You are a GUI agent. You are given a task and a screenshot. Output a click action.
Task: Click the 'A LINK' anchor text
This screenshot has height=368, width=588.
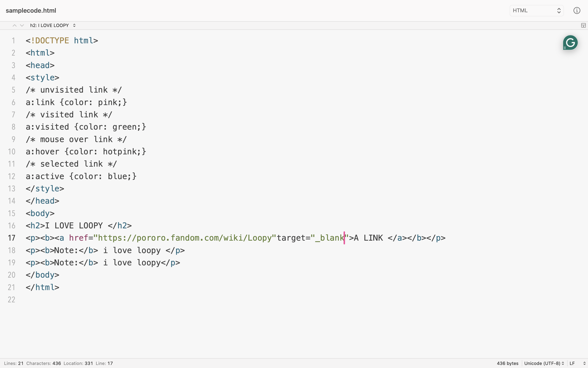368,238
